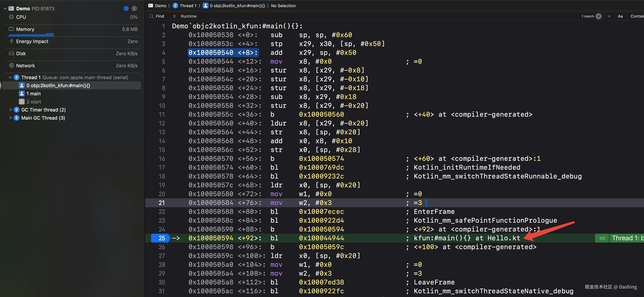The image size is (644, 297).
Task: Collapse the Demo process tree
Action: 5,8
